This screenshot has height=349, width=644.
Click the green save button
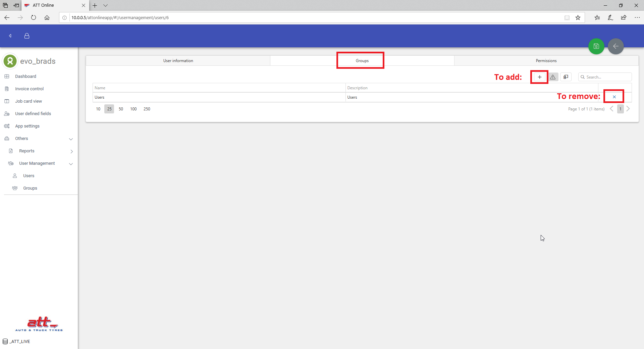(596, 46)
